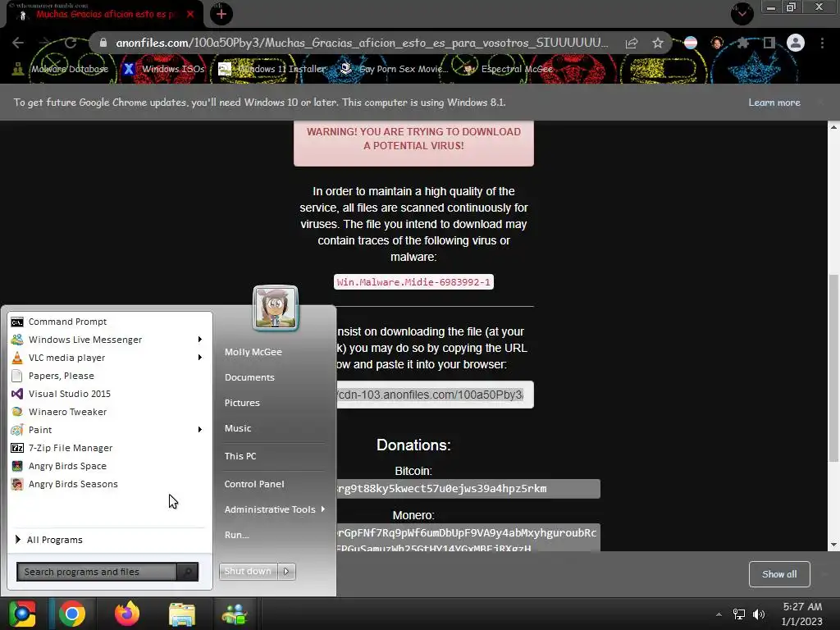Open a new tab

click(x=221, y=14)
